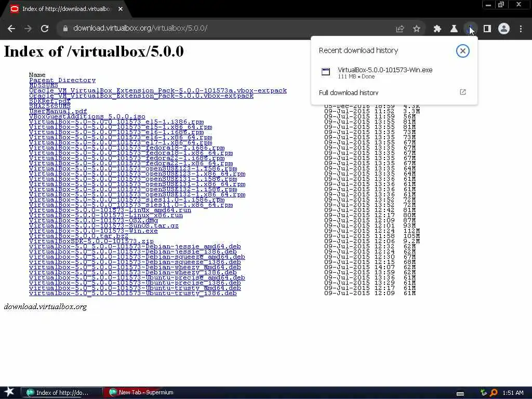Image resolution: width=532 pixels, height=399 pixels.
Task: Share this page using share icon
Action: 400,29
